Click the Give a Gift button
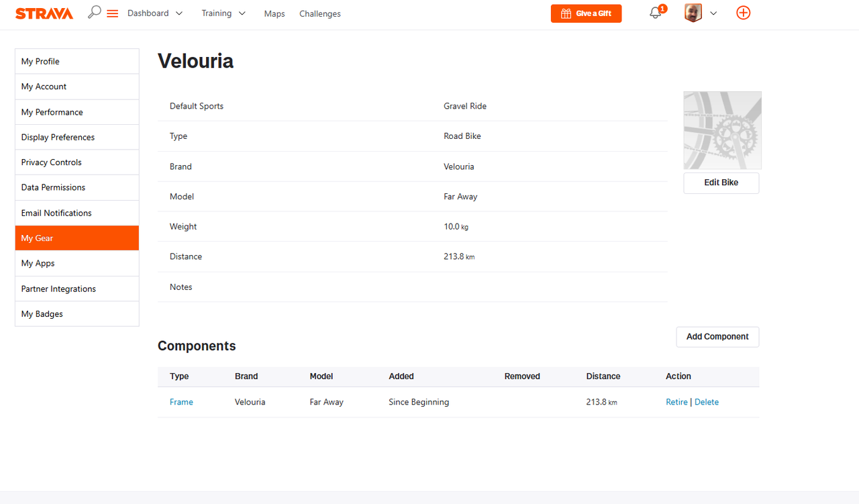Viewport: 859px width, 504px height. pyautogui.click(x=586, y=13)
